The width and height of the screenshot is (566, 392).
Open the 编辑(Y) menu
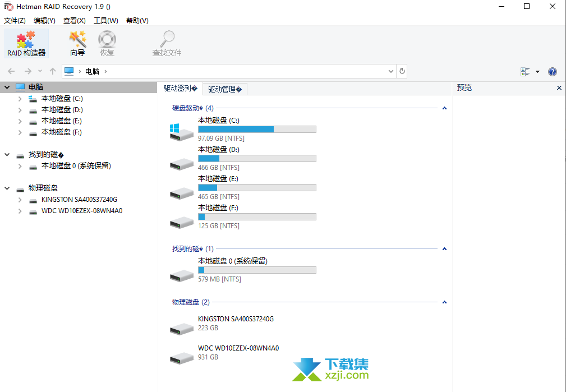click(x=44, y=21)
